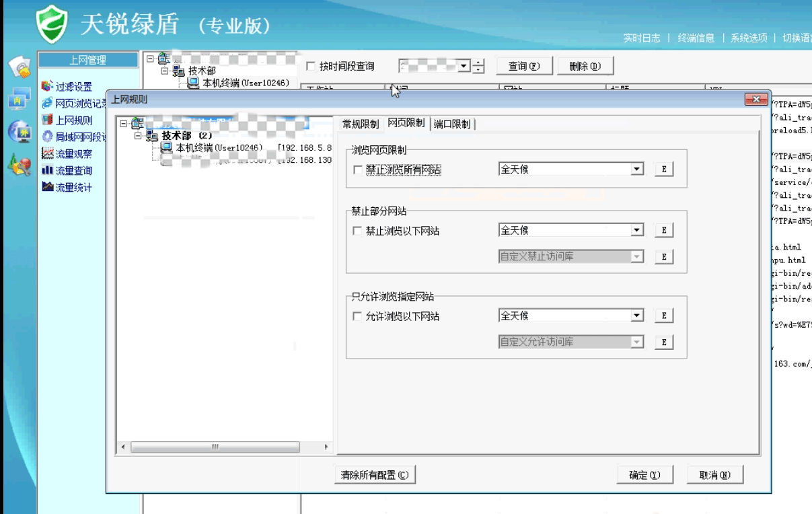Switch to the 端口限制 tab

click(x=452, y=124)
